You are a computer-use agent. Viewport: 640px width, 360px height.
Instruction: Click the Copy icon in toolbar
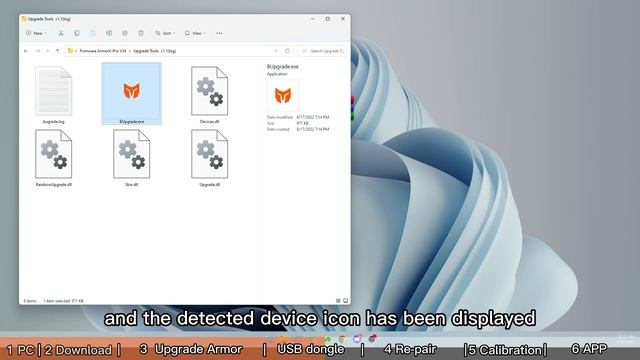click(77, 33)
